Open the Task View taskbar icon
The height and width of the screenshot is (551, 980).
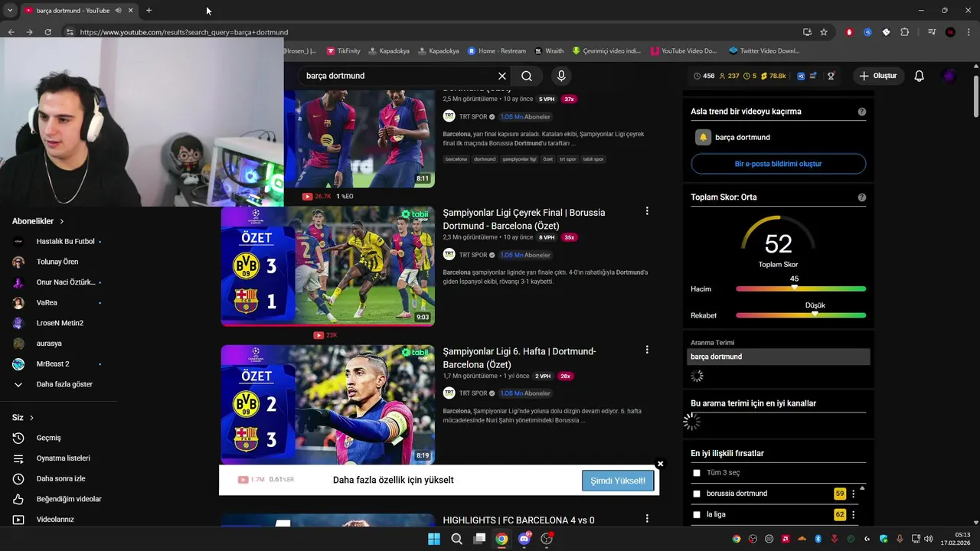479,539
